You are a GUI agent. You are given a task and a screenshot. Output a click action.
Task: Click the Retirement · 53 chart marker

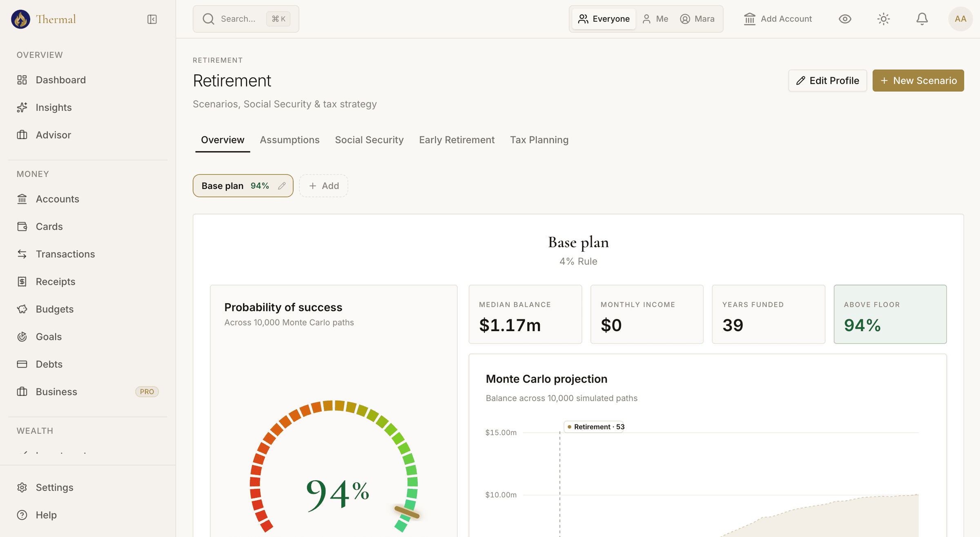click(x=594, y=427)
